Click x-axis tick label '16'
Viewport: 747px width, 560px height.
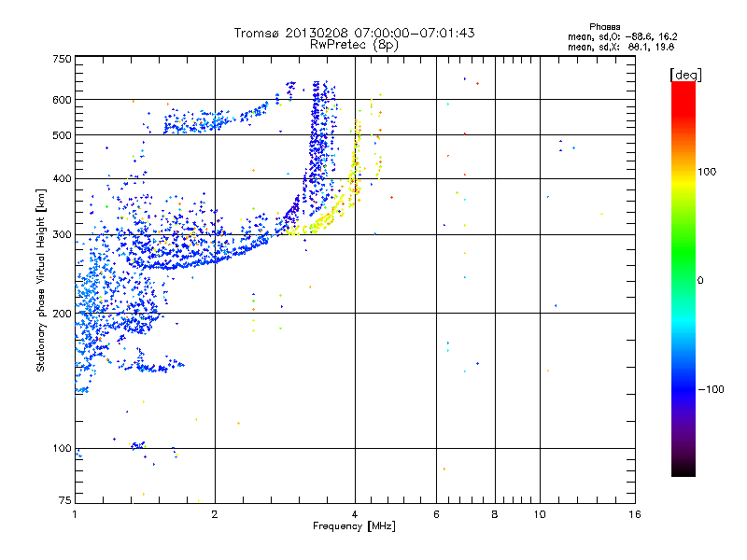tap(635, 514)
